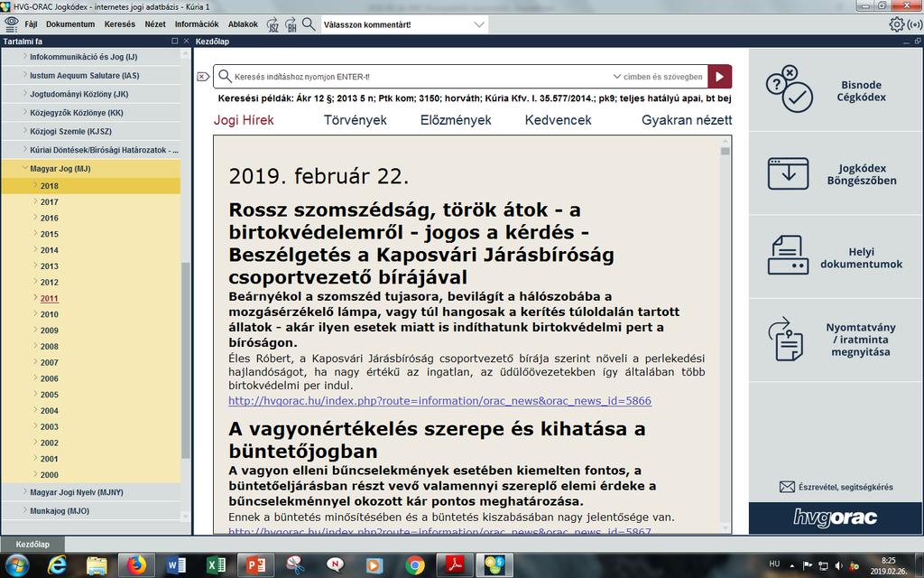This screenshot has width=924, height=578.
Task: Open the Válasszon kommentárt! dropdown
Action: pyautogui.click(x=479, y=24)
